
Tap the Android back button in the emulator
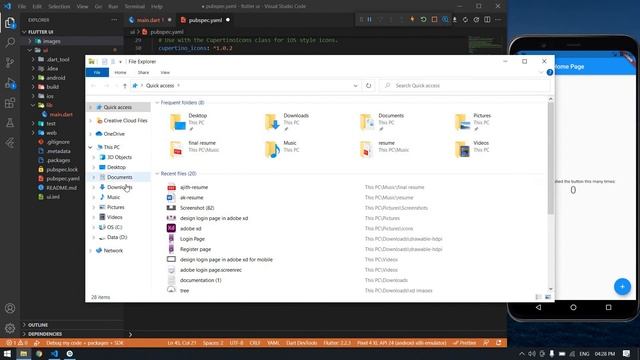538,307
